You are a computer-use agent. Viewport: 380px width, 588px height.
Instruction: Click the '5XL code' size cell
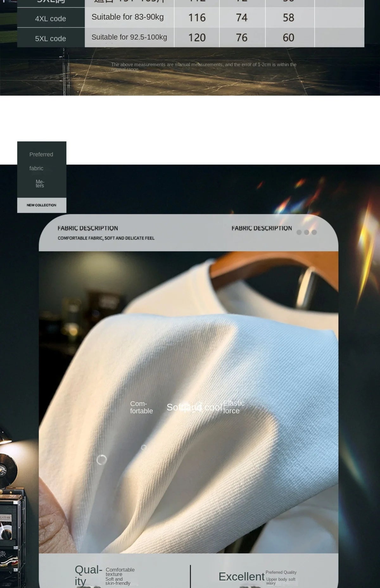51,38
